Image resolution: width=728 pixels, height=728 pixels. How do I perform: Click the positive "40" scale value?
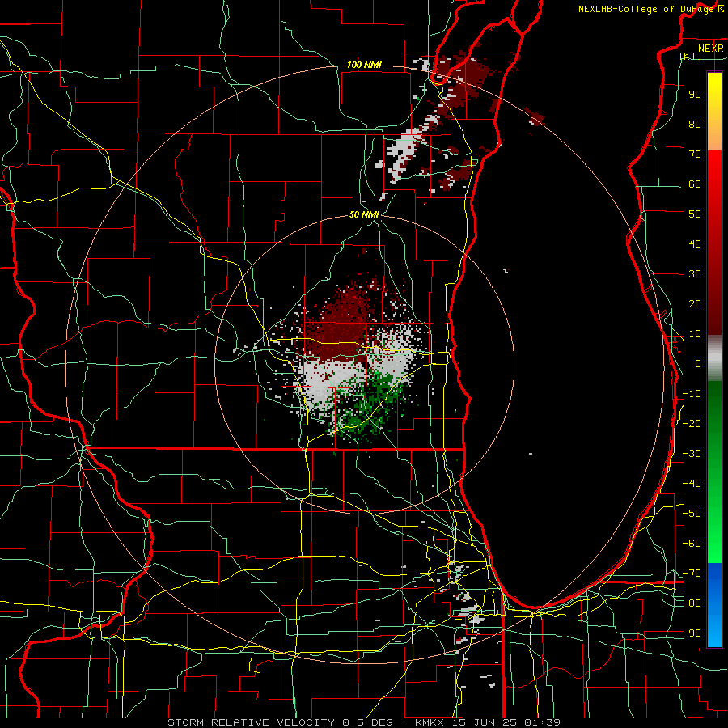pyautogui.click(x=695, y=244)
